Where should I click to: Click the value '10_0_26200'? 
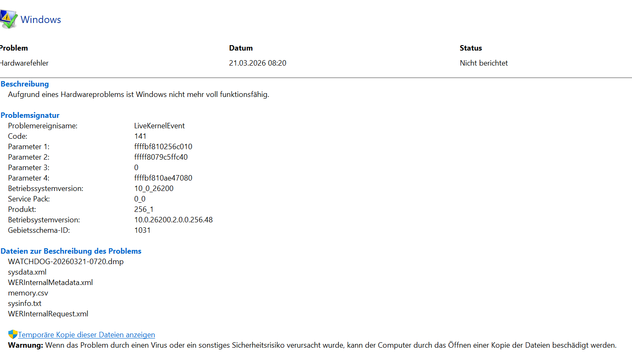pyautogui.click(x=154, y=188)
